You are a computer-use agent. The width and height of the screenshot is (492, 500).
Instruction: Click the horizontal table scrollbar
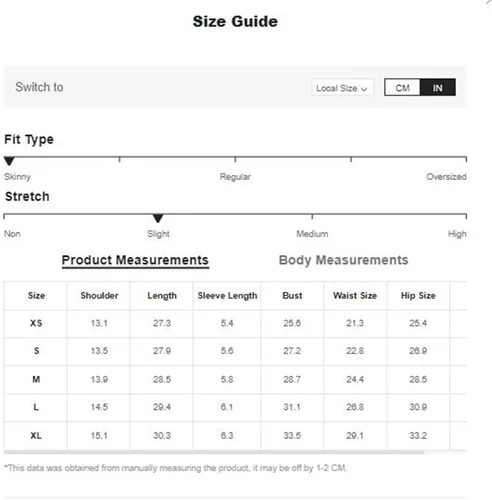pos(214,453)
